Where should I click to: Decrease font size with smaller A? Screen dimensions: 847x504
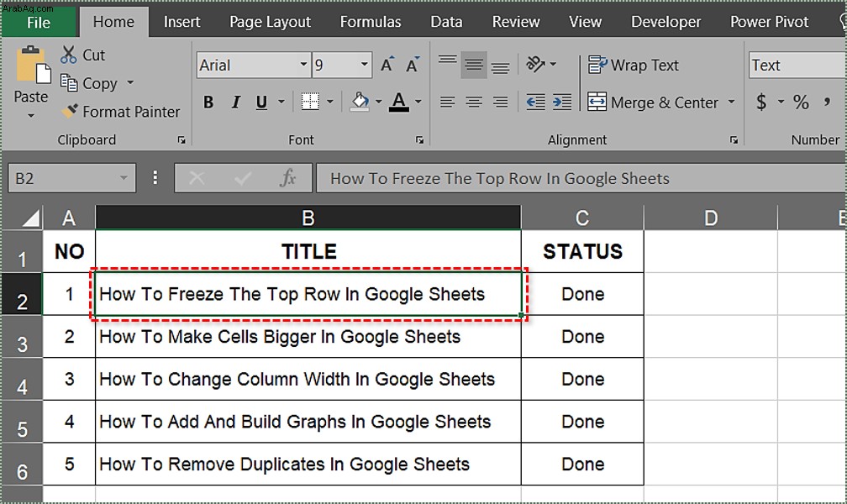click(413, 65)
